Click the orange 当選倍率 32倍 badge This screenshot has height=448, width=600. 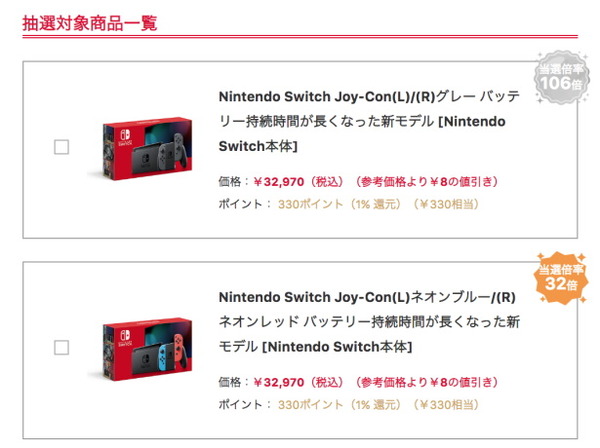(x=561, y=278)
